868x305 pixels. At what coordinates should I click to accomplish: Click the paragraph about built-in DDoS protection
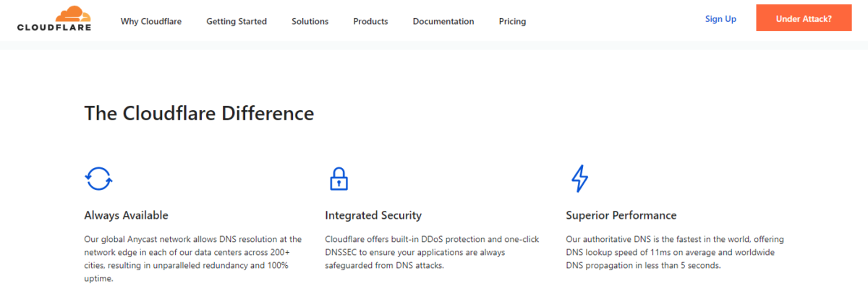tap(432, 252)
